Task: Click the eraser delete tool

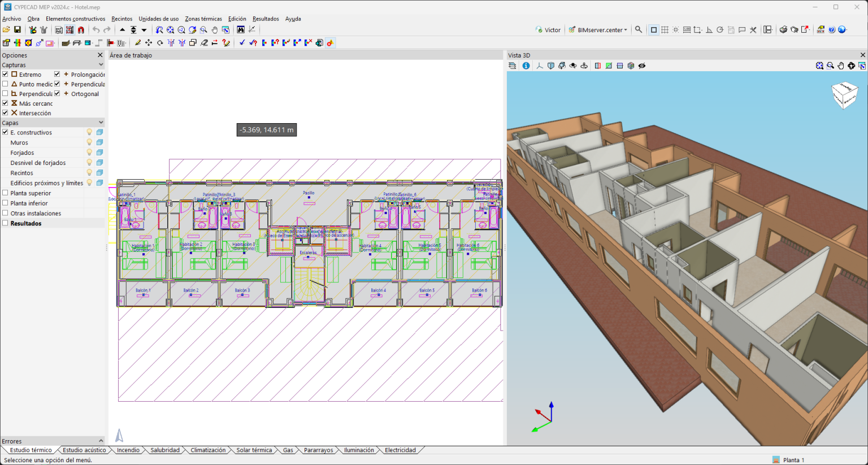Action: coord(204,43)
